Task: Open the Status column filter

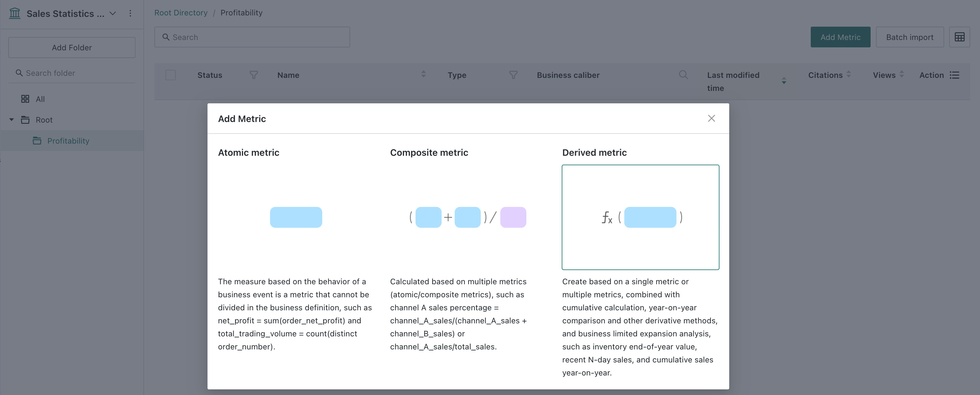Action: [254, 75]
